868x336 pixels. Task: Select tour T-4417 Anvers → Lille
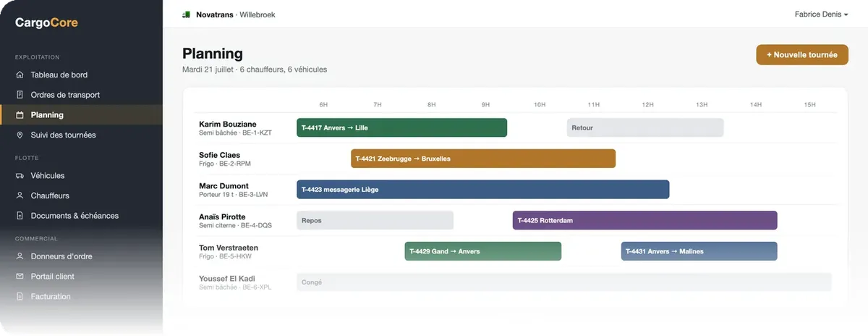(401, 127)
